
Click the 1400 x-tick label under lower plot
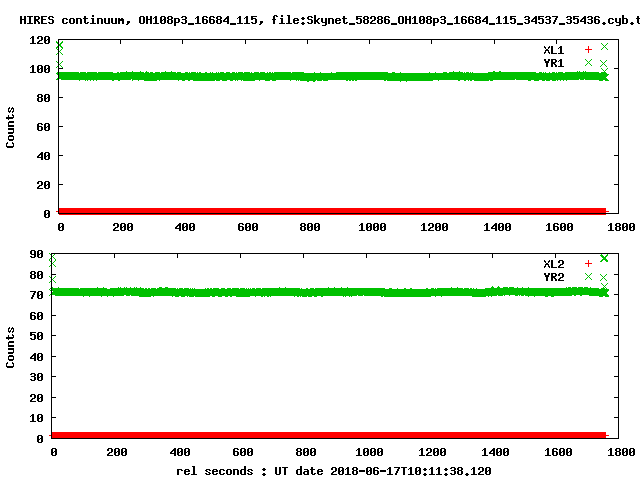(495, 452)
